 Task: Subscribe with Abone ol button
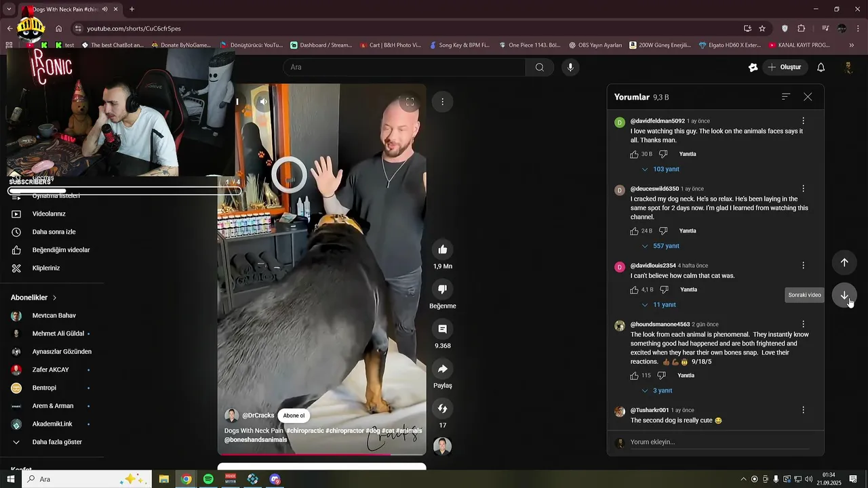[294, 415]
